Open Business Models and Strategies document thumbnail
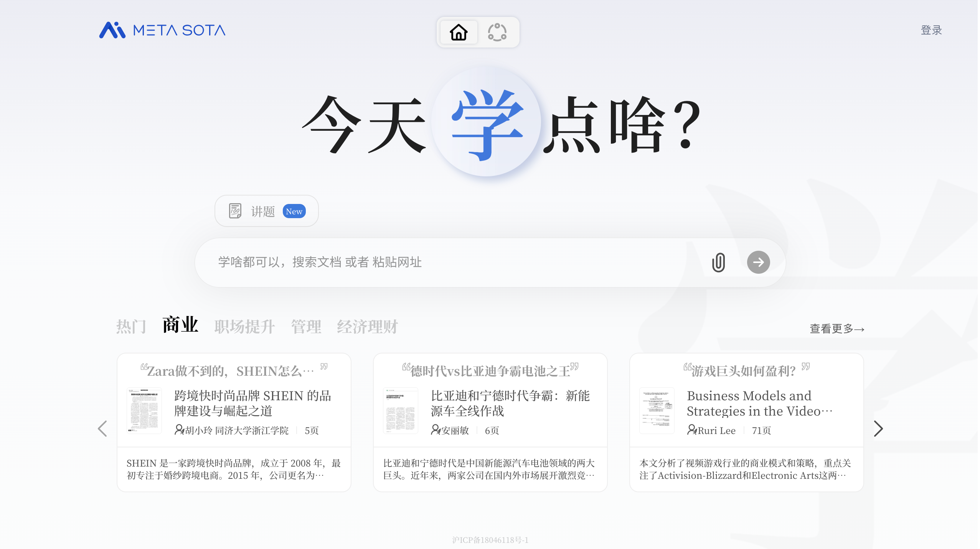The height and width of the screenshot is (549, 980). click(x=657, y=410)
